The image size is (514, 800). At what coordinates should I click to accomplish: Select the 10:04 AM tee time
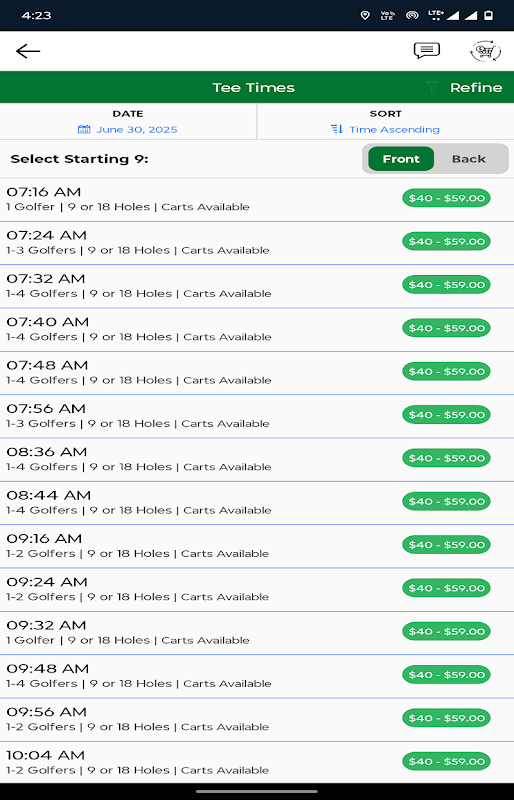click(257, 763)
